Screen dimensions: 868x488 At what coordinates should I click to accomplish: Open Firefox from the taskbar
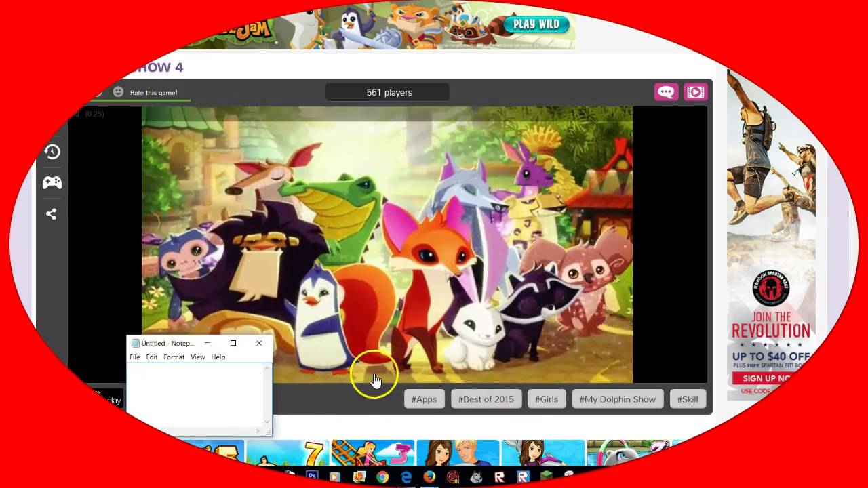429,476
